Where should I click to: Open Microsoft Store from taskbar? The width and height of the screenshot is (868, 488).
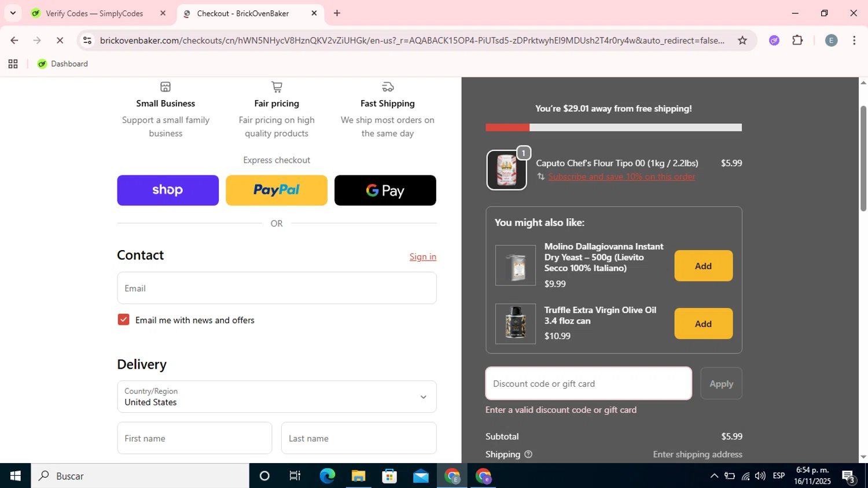(389, 476)
